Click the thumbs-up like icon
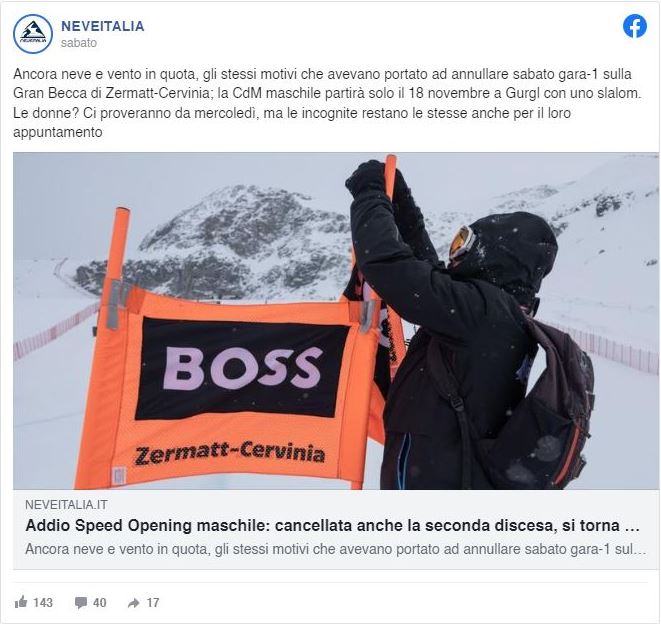 point(21,602)
